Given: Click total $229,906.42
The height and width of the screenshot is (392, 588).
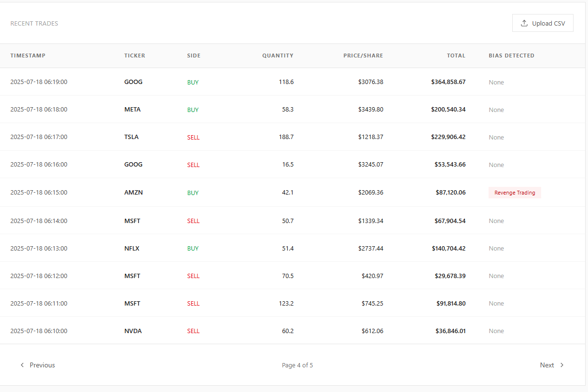Looking at the screenshot, I should click(448, 137).
